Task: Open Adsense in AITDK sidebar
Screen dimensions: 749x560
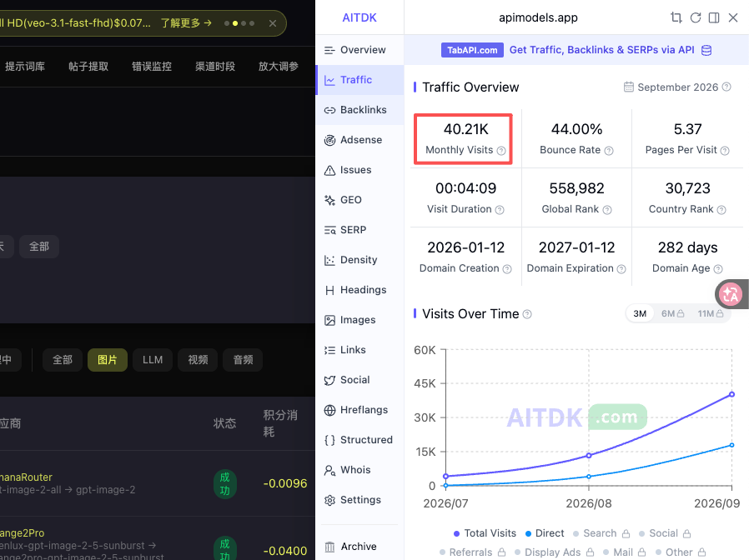Action: 359,140
